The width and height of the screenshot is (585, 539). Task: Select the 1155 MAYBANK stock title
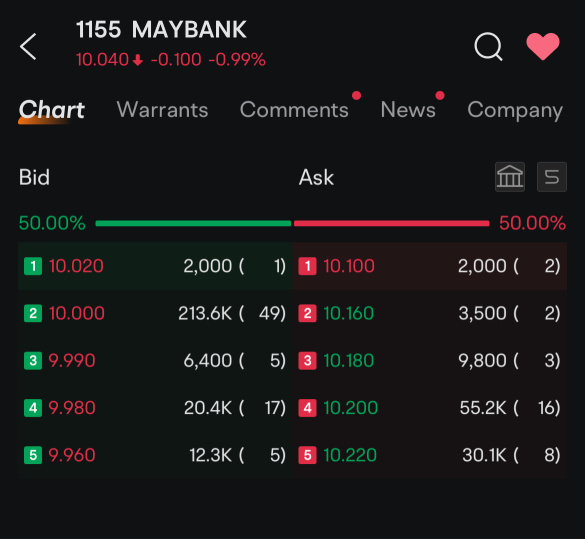pyautogui.click(x=161, y=29)
